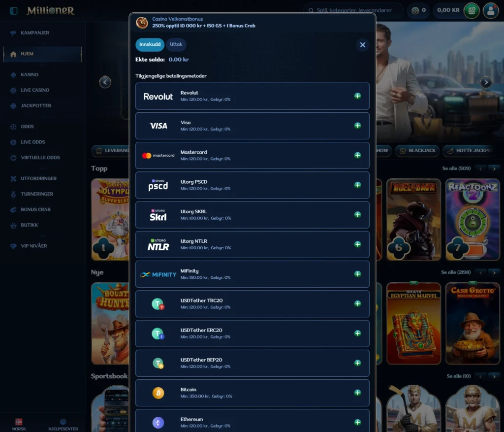
Task: Collapse the sidebar using the panel icon
Action: (14, 11)
